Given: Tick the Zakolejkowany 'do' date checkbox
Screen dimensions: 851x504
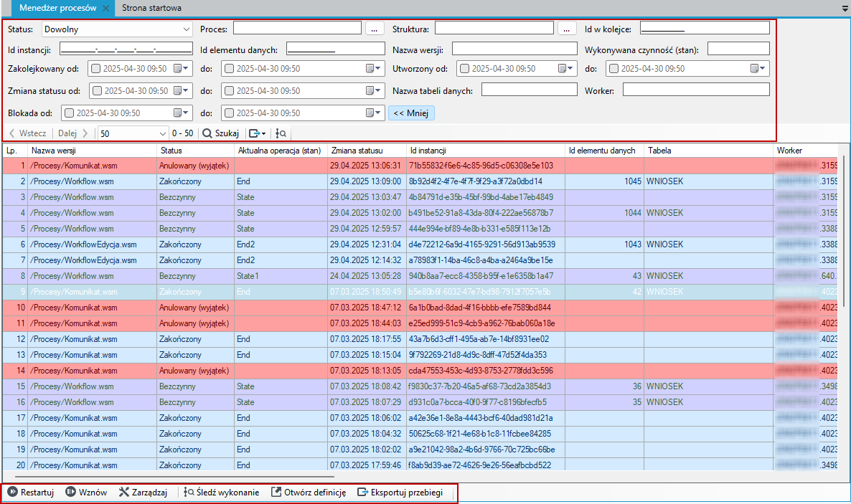Looking at the screenshot, I should point(229,68).
